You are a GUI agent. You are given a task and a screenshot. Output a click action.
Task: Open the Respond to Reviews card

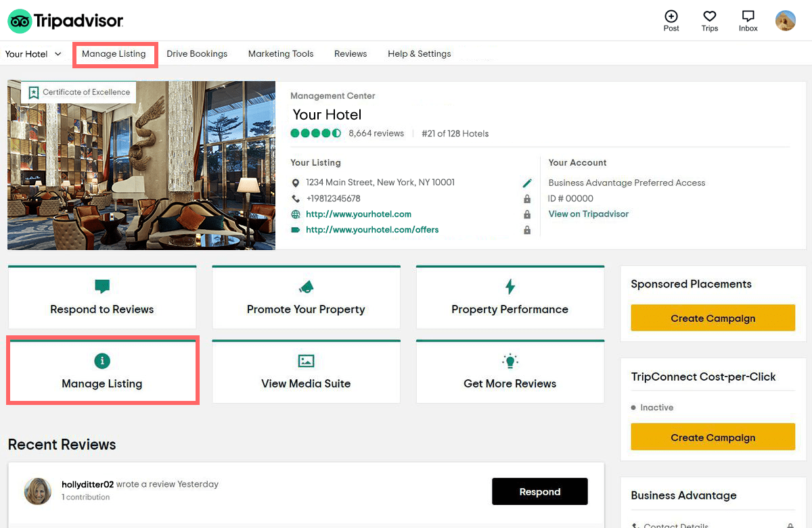[102, 297]
